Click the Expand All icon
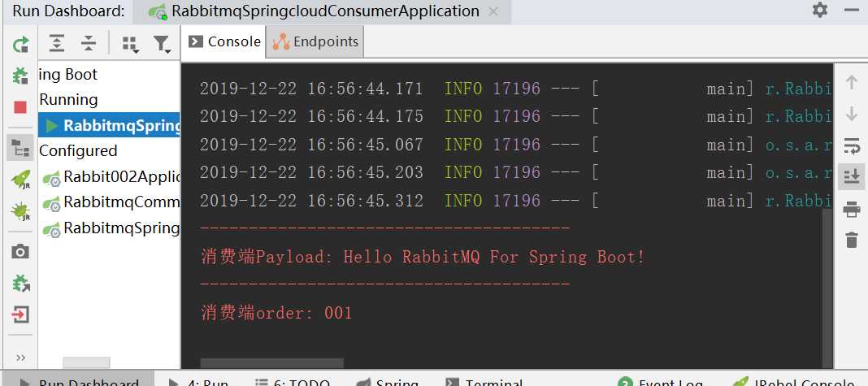This screenshot has height=386, width=868. click(x=57, y=43)
